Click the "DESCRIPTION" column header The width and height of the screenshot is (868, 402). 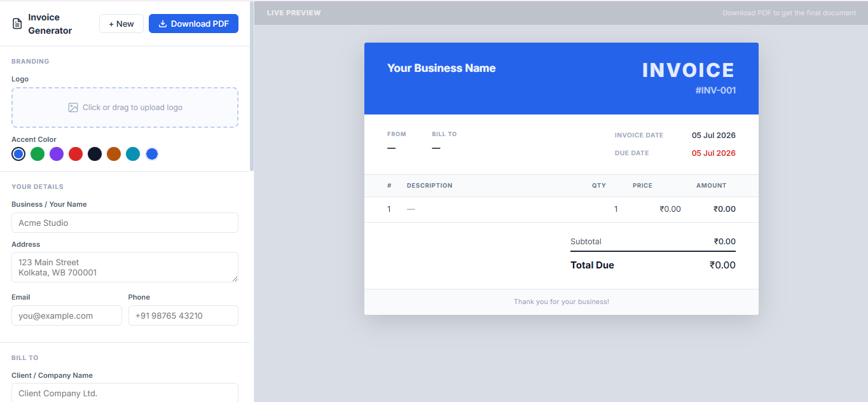(430, 186)
